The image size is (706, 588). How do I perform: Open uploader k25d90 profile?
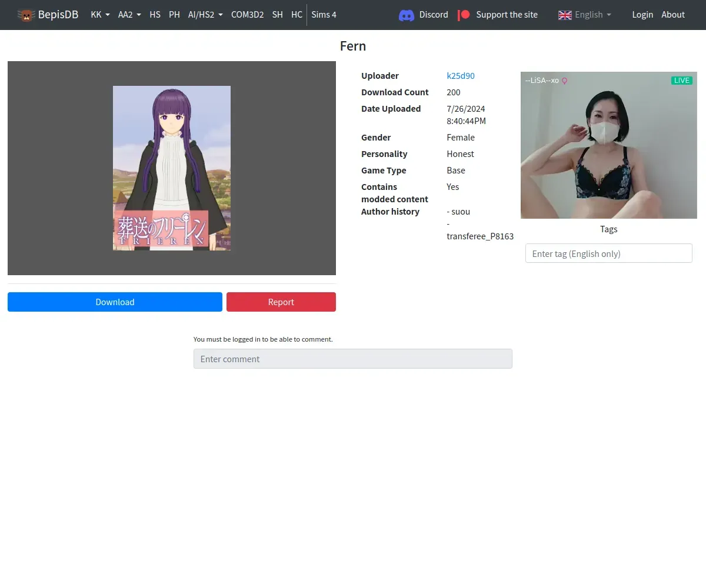(461, 76)
